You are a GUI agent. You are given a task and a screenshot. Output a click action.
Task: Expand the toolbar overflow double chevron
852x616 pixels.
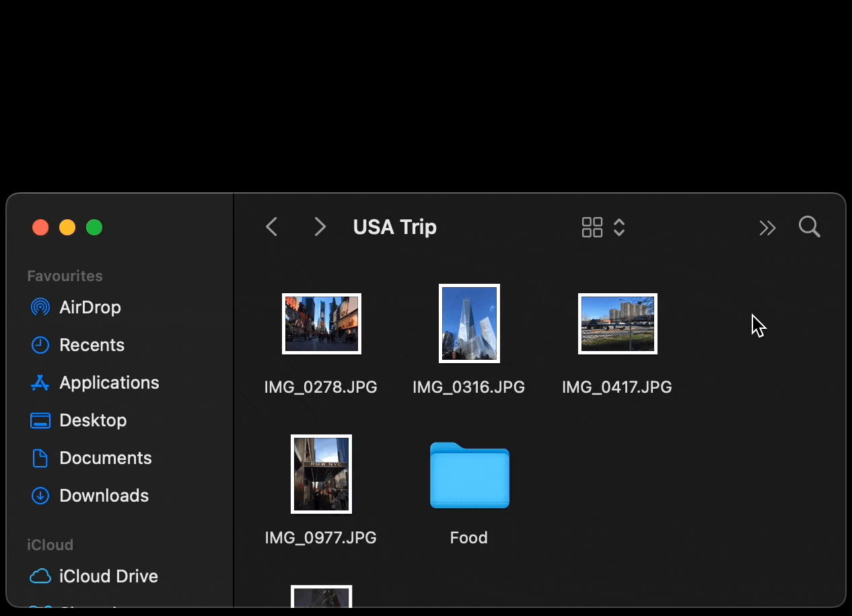(x=767, y=228)
